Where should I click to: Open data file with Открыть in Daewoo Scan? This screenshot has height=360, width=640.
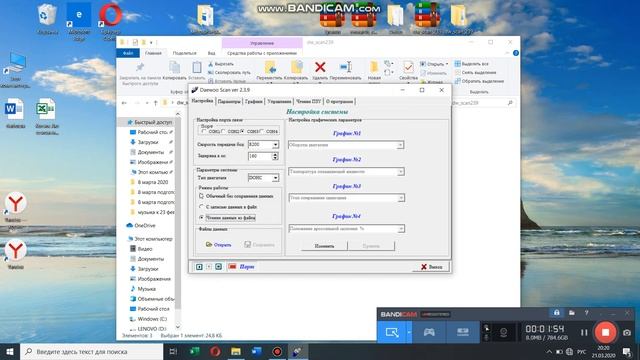coord(219,244)
